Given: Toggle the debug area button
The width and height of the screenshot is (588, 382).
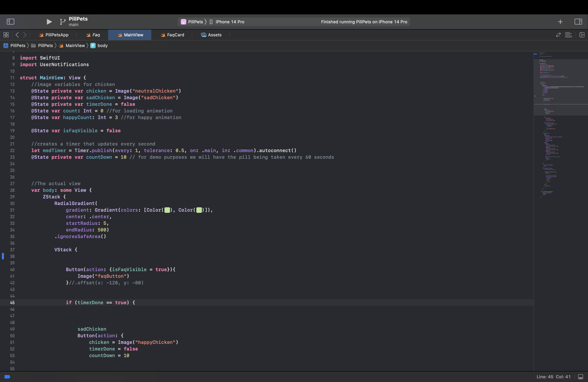Looking at the screenshot, I should click(x=581, y=377).
